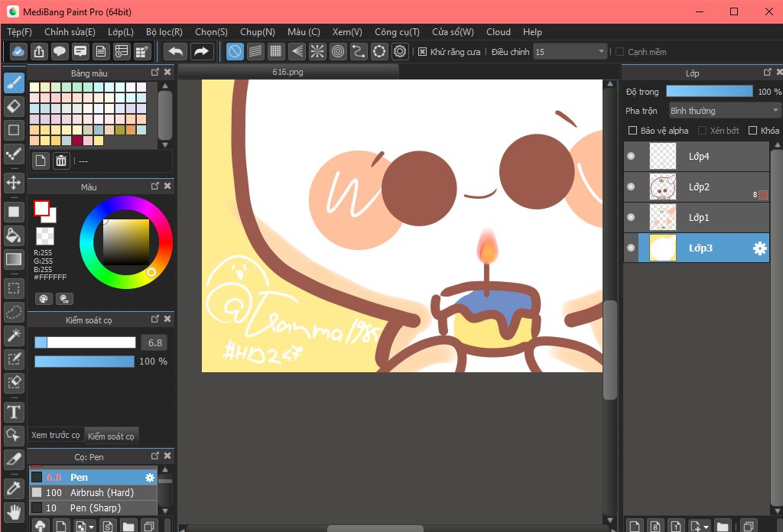The image size is (783, 532).
Task: Select layer Lớp4
Action: click(x=697, y=156)
